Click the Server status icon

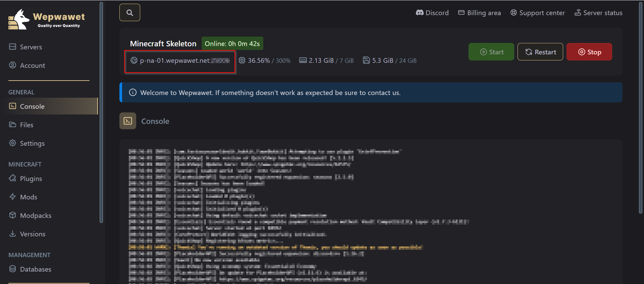[578, 13]
